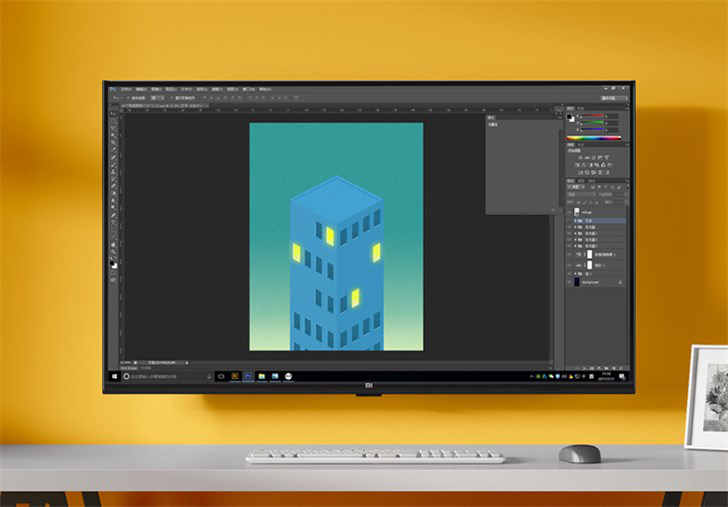The width and height of the screenshot is (728, 507).
Task: Click the Task View taskbar icon
Action: [221, 376]
